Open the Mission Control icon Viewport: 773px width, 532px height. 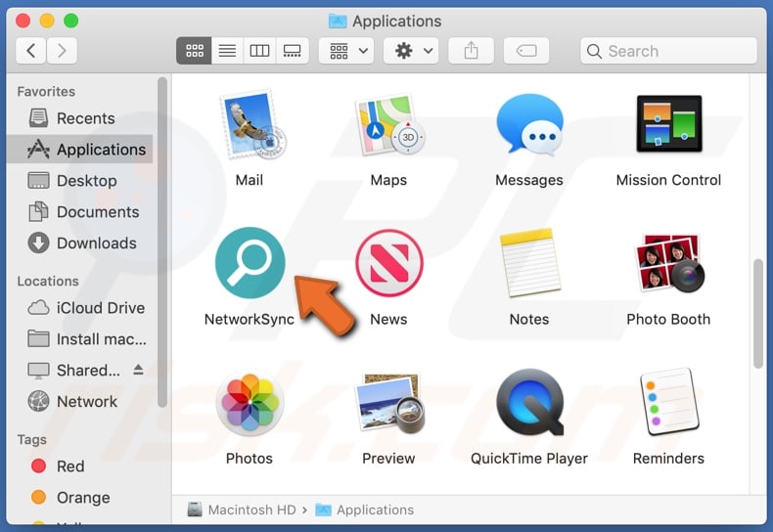point(669,123)
